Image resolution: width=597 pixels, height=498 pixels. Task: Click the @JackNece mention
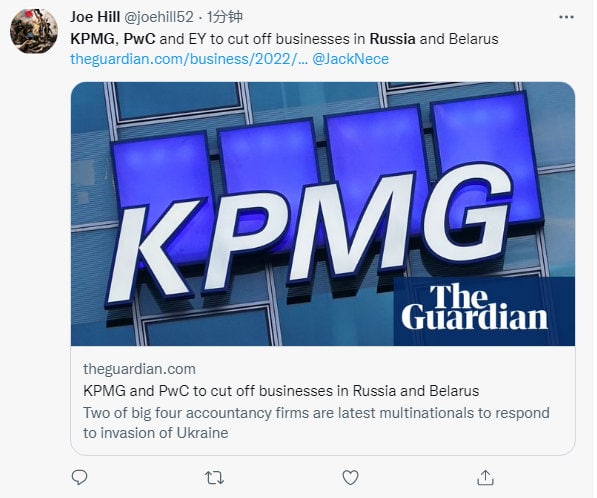pyautogui.click(x=351, y=59)
